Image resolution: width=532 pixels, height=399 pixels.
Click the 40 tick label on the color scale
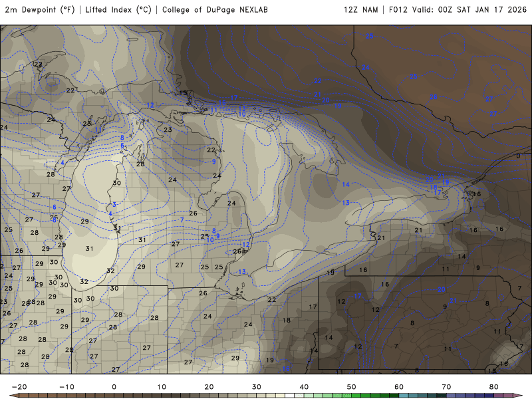click(x=304, y=387)
